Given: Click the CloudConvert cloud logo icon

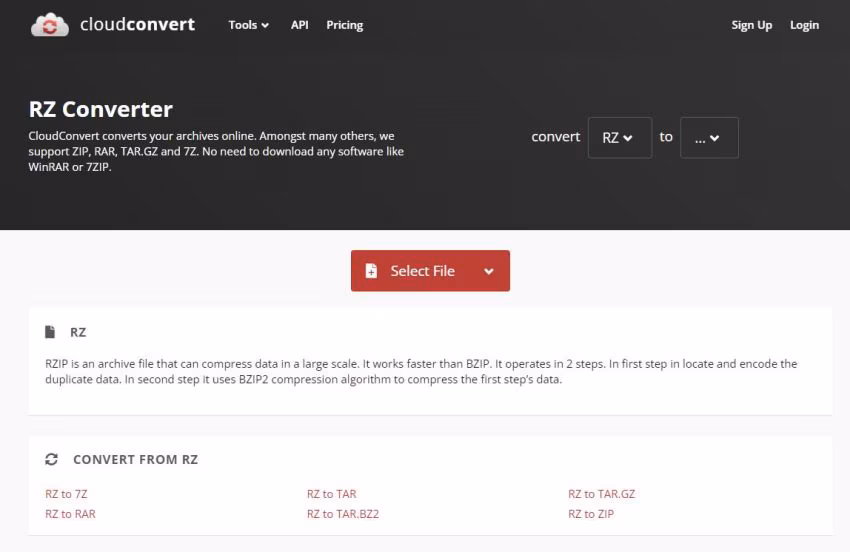Looking at the screenshot, I should point(50,25).
